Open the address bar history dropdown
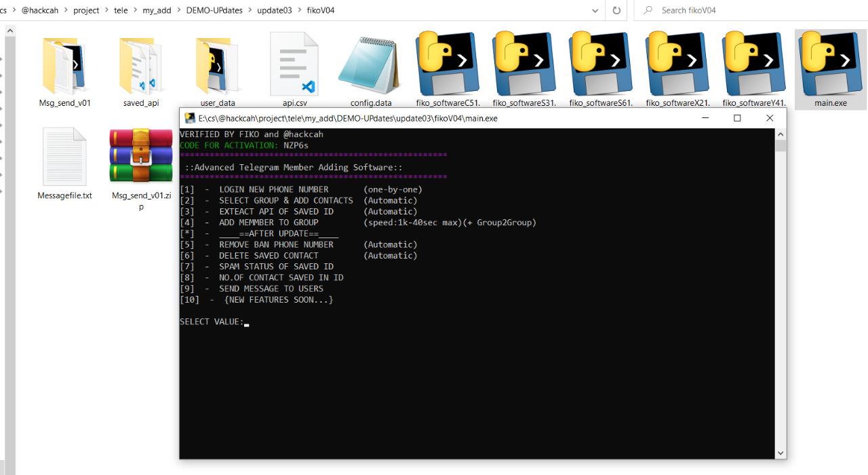 coord(595,10)
